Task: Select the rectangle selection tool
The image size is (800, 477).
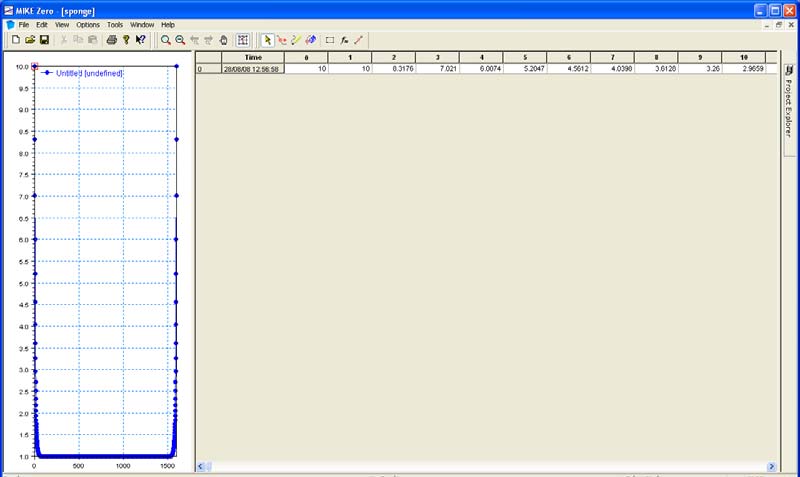Action: 330,40
